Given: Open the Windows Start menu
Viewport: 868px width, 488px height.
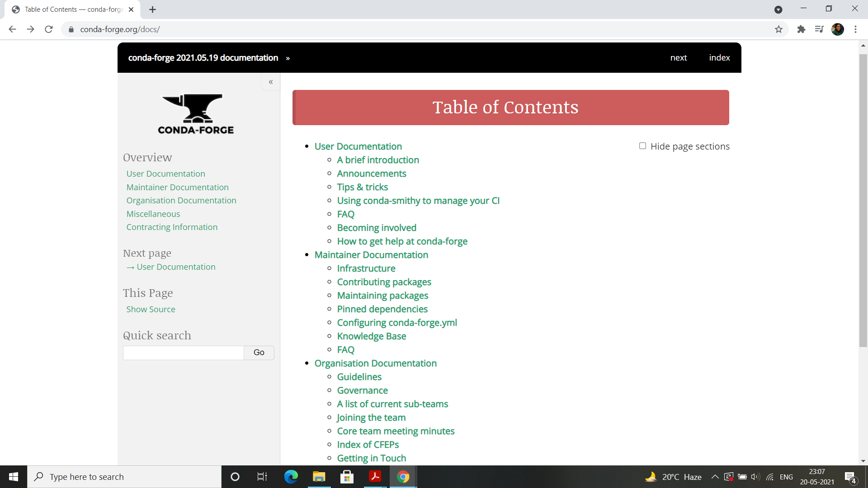Looking at the screenshot, I should (x=14, y=477).
